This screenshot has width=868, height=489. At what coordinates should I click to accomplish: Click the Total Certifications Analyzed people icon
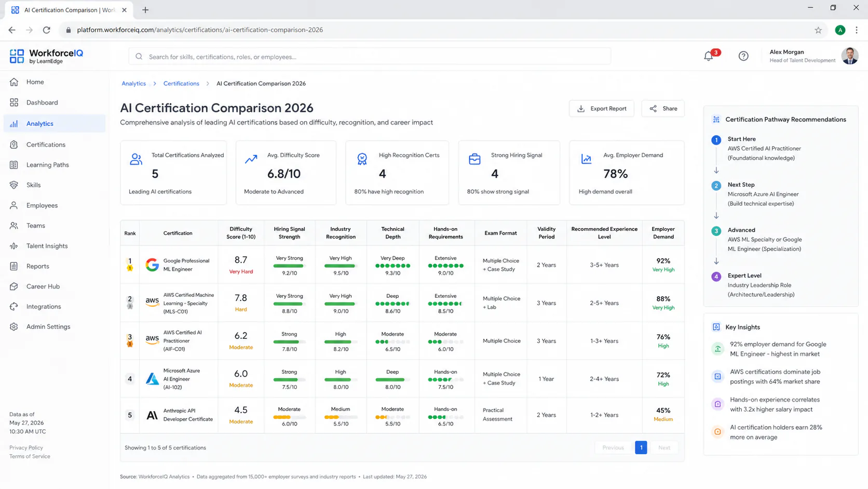136,159
